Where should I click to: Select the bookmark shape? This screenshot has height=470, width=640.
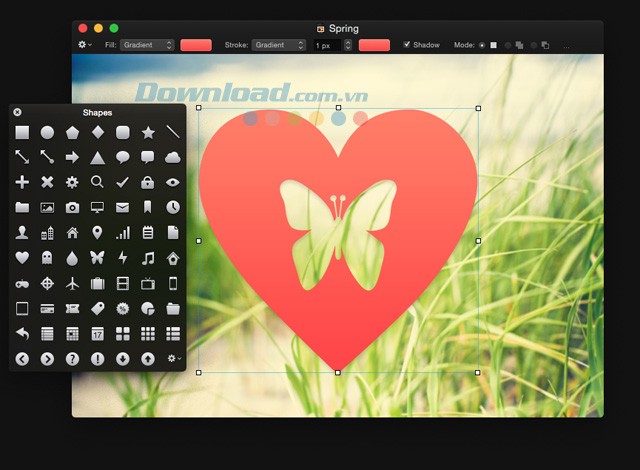(147, 207)
